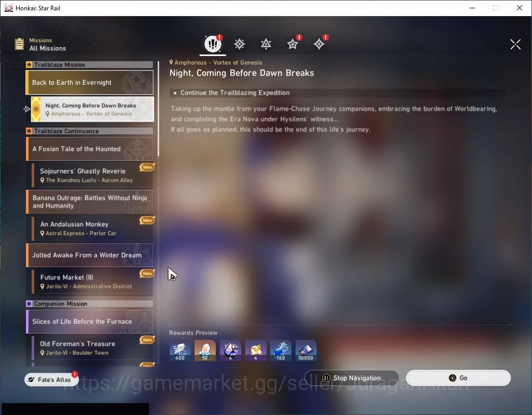Screen dimensions: 532x415
Task: Collapse Jolted Awake From a Winter Dream
Action: (90, 255)
